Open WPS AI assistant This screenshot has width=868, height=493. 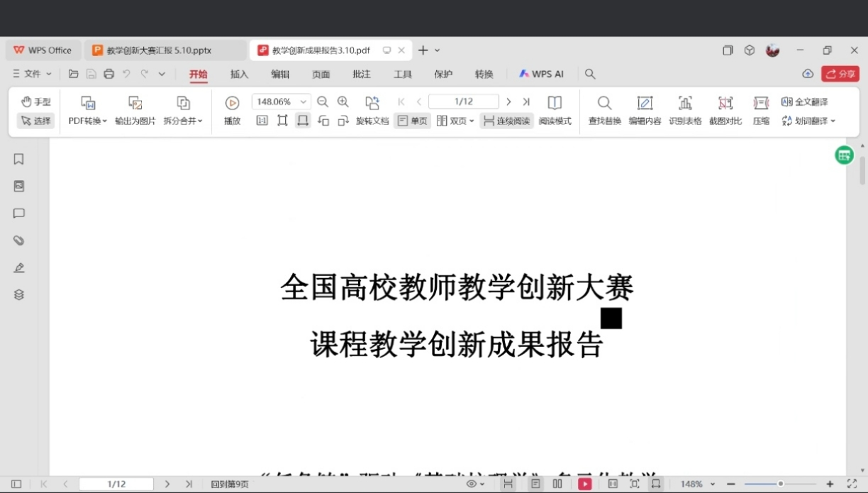click(x=541, y=74)
